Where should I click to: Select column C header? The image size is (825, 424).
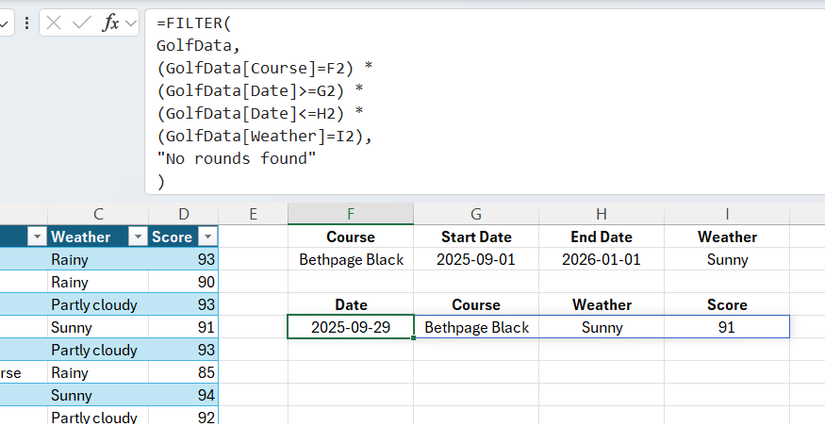(x=98, y=214)
